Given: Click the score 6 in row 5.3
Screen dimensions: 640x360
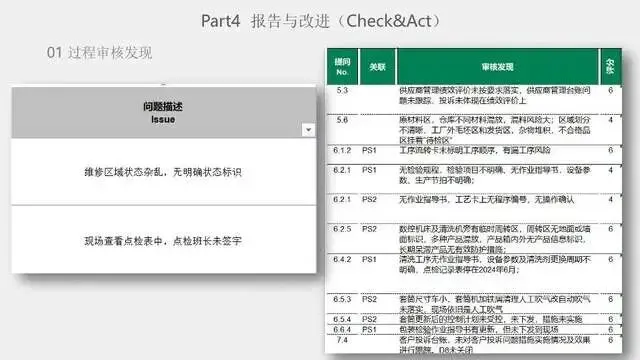Looking at the screenshot, I should point(611,90).
